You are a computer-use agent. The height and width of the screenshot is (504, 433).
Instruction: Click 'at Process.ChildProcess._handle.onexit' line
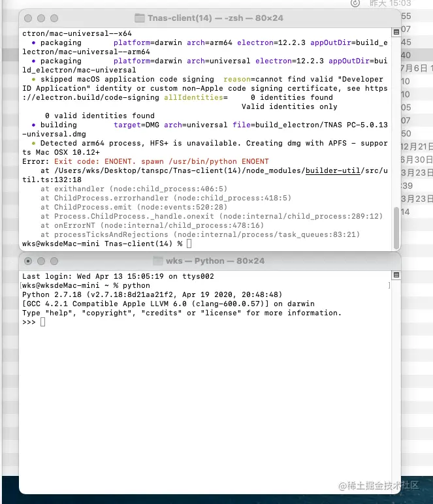(x=212, y=216)
